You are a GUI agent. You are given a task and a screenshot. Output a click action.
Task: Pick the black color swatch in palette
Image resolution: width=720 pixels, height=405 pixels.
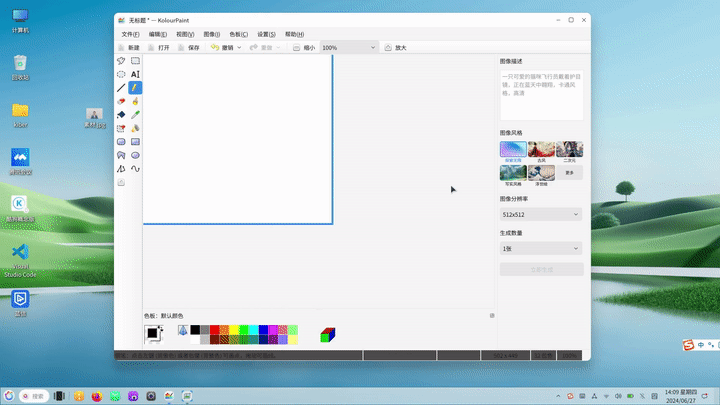coord(195,330)
